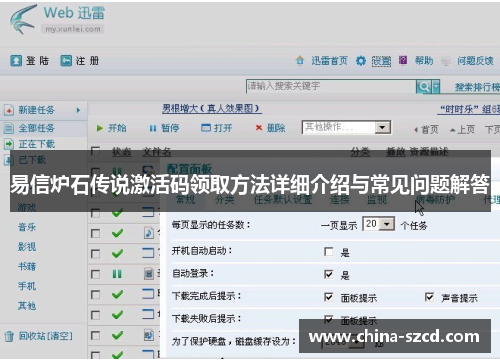Select the 书籍 category

27,267
